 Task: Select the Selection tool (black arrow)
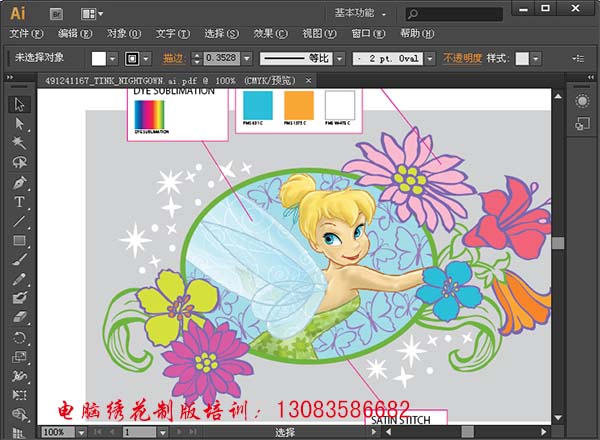tap(19, 104)
